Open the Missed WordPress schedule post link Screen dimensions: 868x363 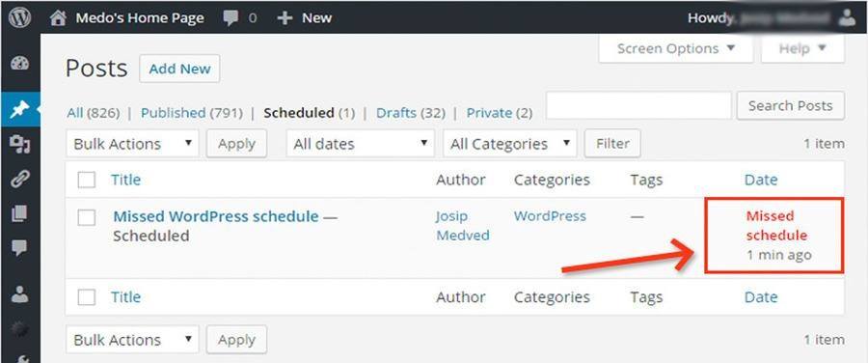(216, 216)
